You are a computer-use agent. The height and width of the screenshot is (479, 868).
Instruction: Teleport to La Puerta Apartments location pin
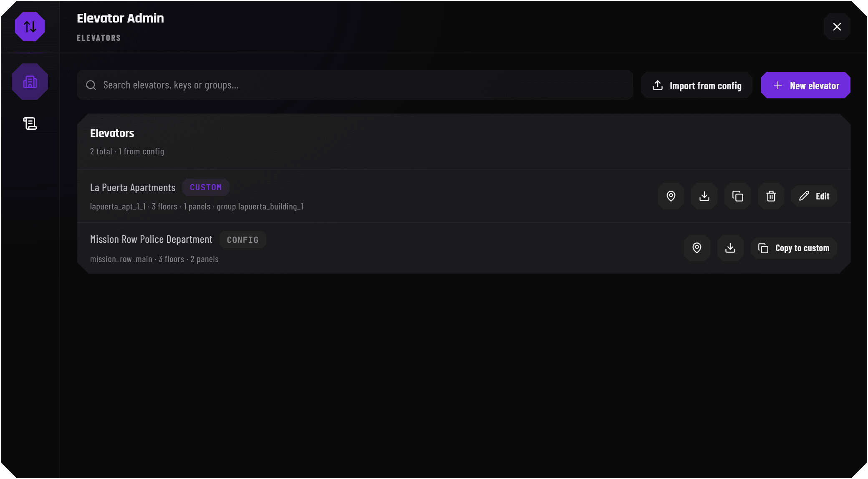pos(671,196)
